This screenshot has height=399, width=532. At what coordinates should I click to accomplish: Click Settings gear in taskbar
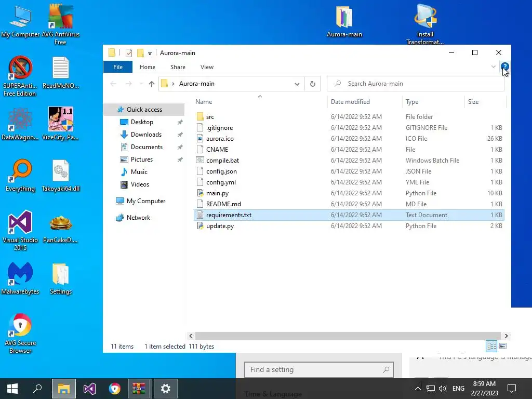pos(165,389)
